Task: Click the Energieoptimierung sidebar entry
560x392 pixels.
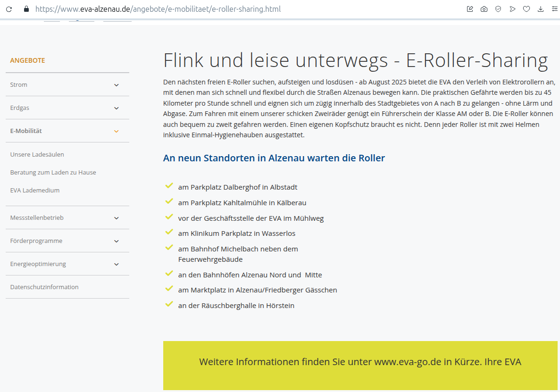Action: point(38,264)
